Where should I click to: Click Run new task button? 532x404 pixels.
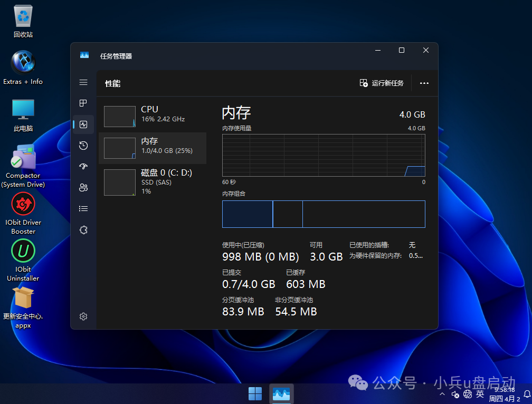pos(382,83)
